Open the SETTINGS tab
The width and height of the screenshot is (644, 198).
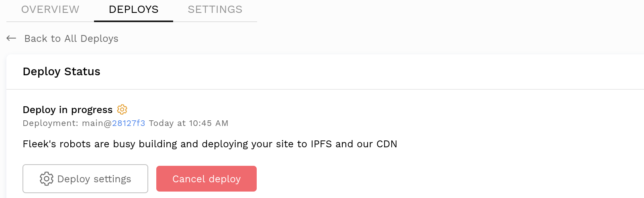(x=215, y=10)
